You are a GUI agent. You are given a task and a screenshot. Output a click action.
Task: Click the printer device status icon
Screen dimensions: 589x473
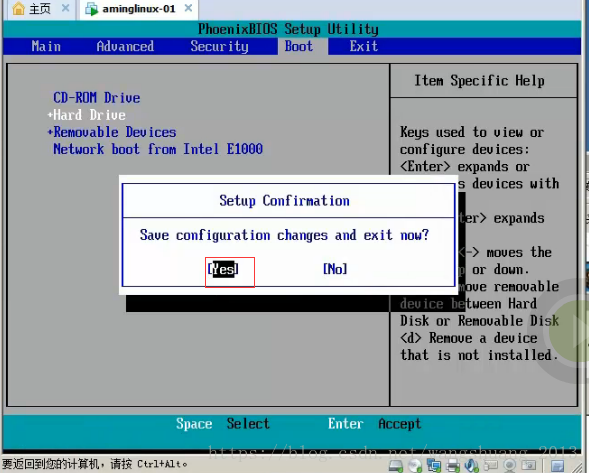pos(453,465)
